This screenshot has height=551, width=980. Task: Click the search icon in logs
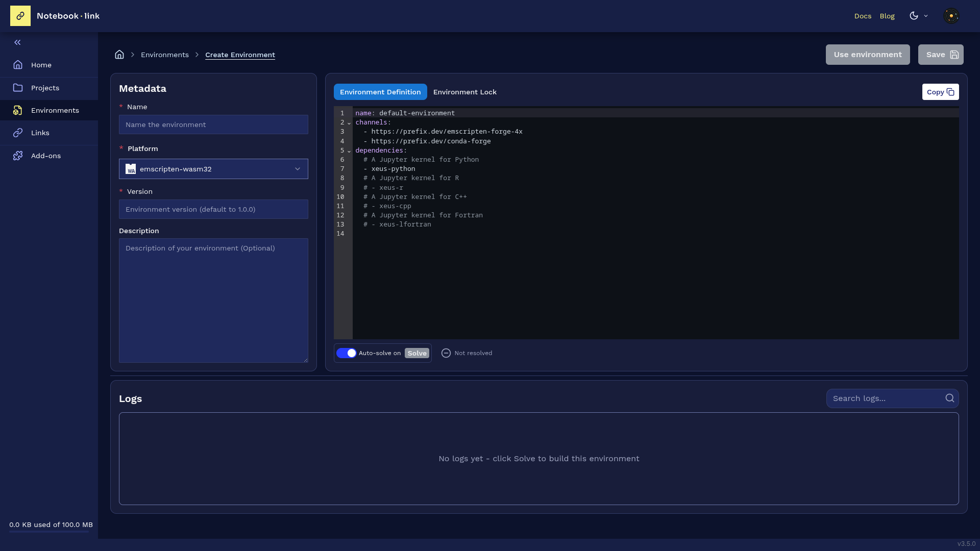coord(949,398)
